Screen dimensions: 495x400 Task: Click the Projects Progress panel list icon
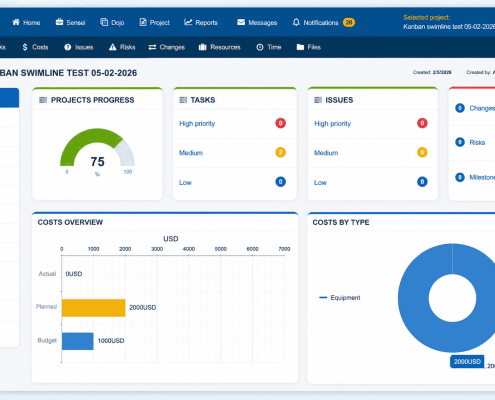pyautogui.click(x=43, y=100)
